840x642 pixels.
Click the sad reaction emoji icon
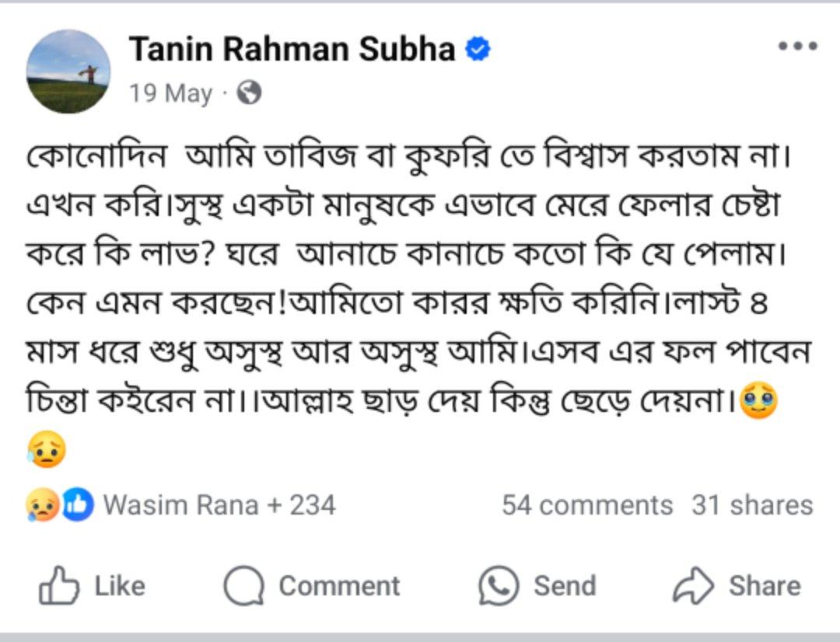42,505
